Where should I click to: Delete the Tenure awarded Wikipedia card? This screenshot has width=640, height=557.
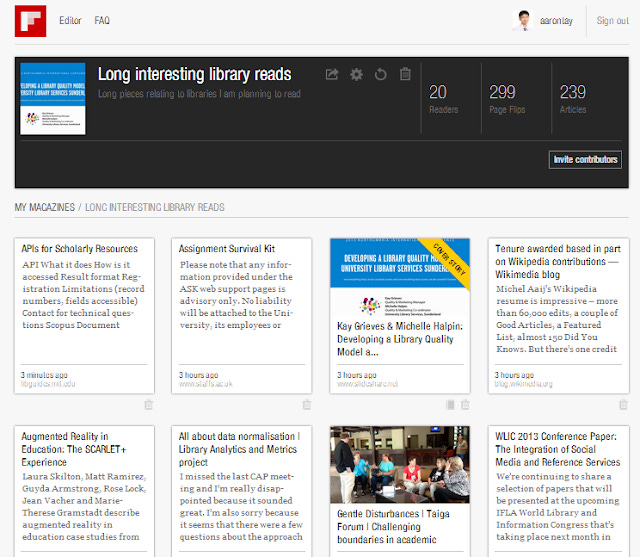click(x=623, y=404)
